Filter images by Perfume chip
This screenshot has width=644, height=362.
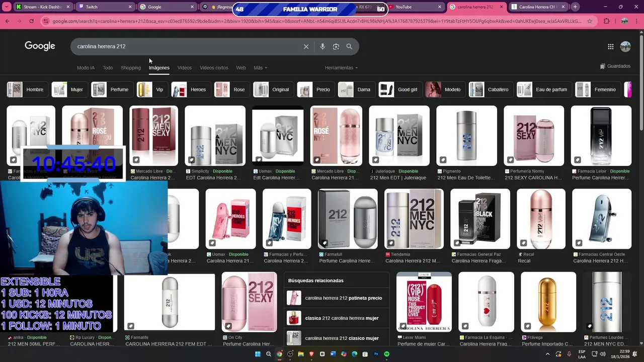point(112,89)
